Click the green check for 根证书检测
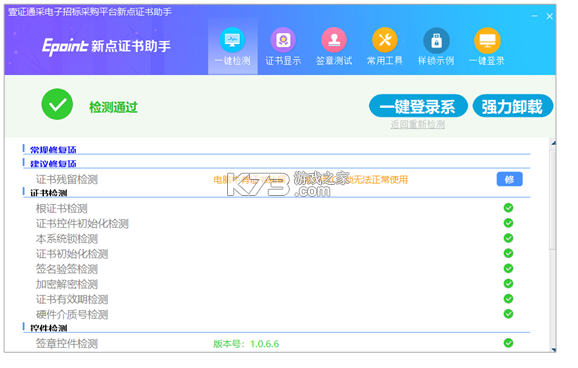 (508, 208)
